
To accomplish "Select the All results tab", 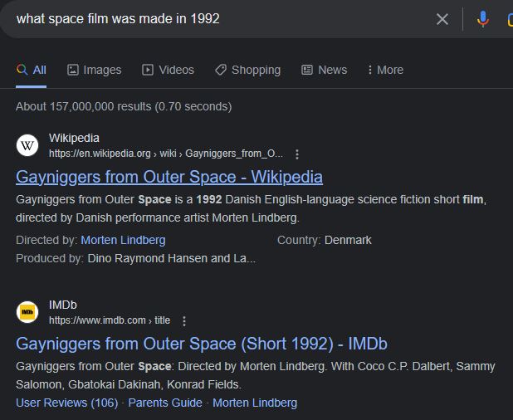I will click(x=32, y=70).
